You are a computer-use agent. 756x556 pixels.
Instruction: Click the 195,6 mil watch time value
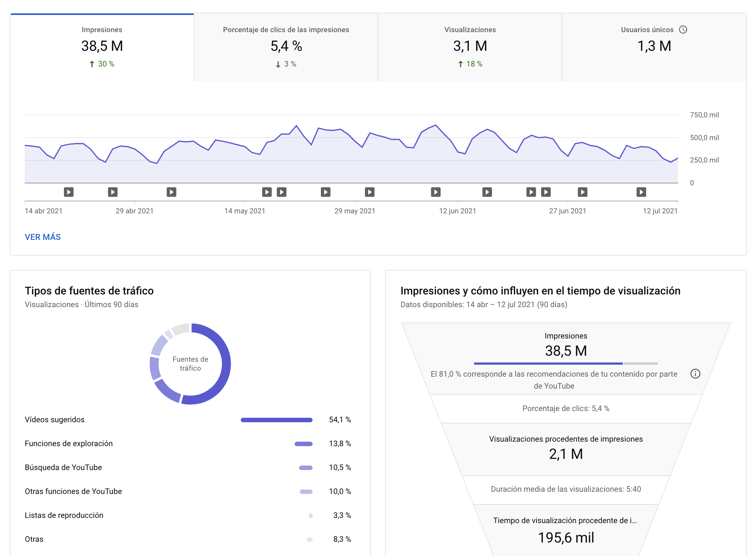point(566,538)
